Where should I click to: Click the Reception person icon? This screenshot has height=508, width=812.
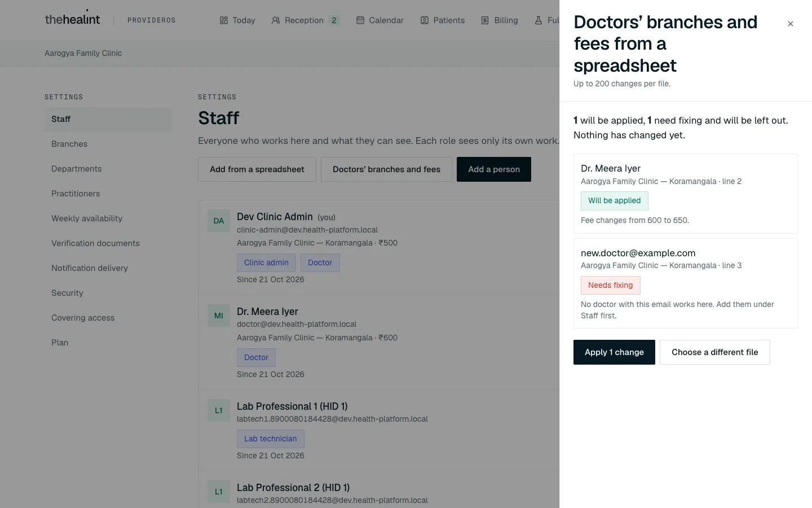tap(276, 20)
